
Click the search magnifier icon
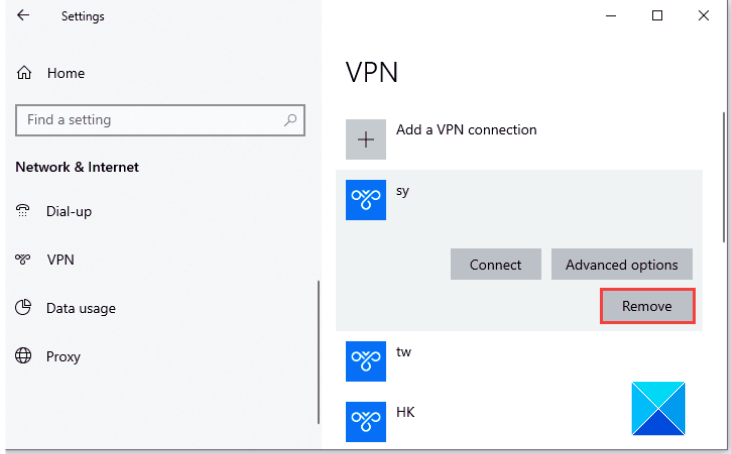290,120
